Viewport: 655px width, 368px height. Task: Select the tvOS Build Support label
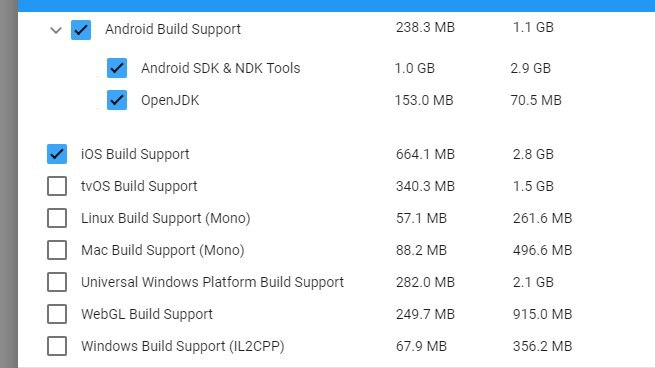(139, 186)
